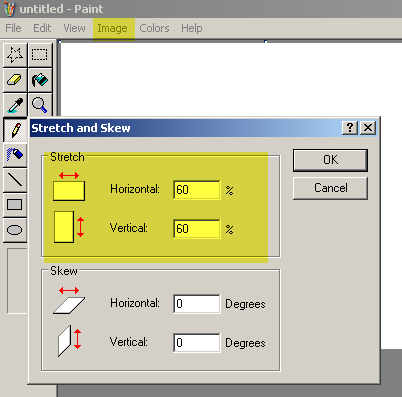Confirm the dialog with OK
This screenshot has height=397, width=402.
point(330,160)
